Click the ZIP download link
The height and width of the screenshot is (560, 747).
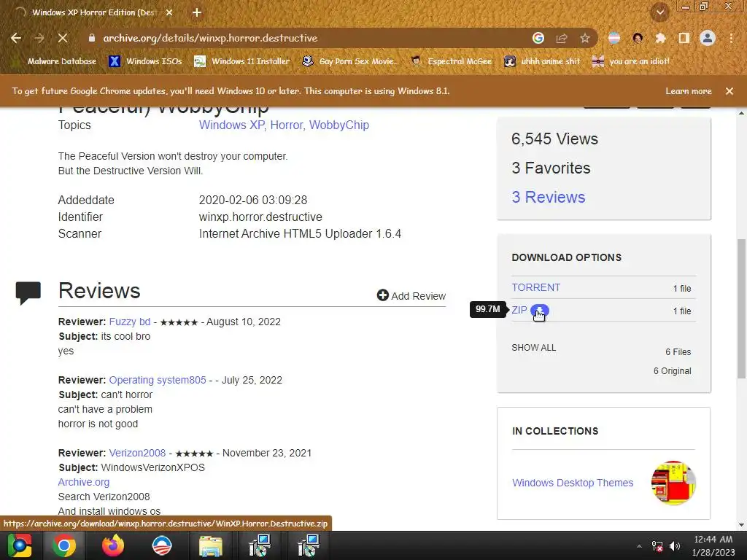pos(519,311)
